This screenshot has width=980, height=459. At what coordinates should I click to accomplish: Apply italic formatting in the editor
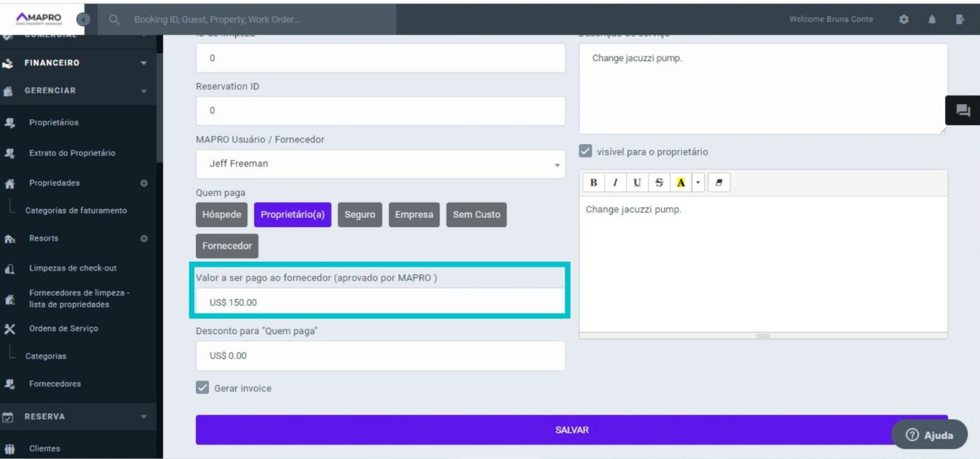pos(615,182)
